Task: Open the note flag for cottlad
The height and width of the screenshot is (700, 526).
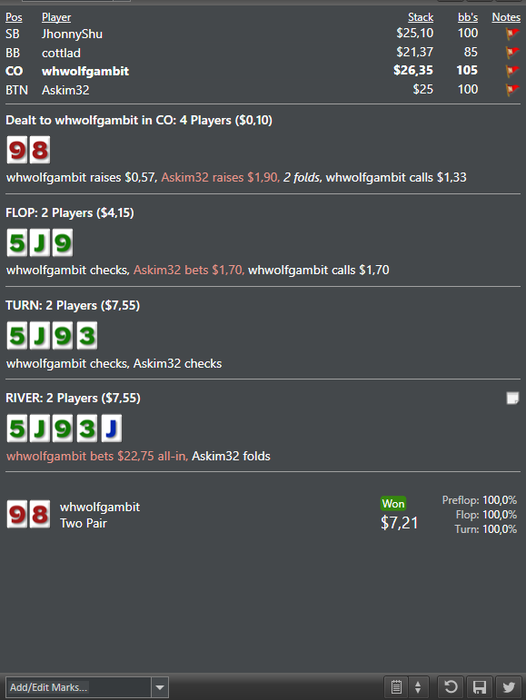Action: point(512,53)
